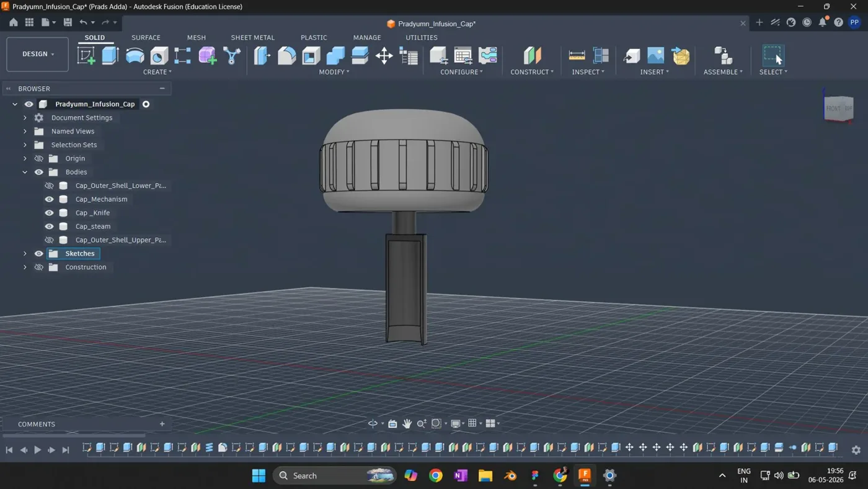The height and width of the screenshot is (489, 868).
Task: Select the Offset Face tool
Action: [x=360, y=55]
